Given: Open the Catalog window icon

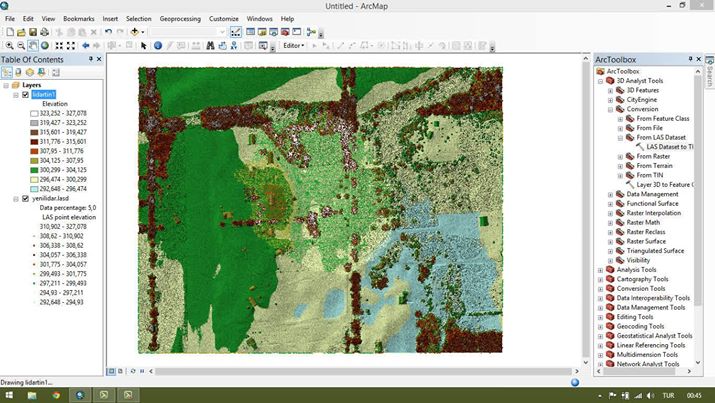Looking at the screenshot, I should [x=262, y=32].
